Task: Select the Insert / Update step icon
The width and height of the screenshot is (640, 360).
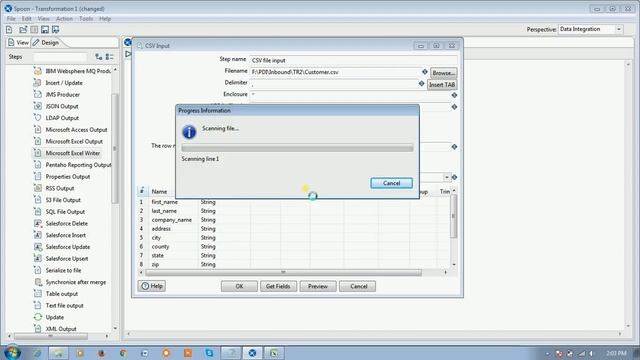Action: 38,83
